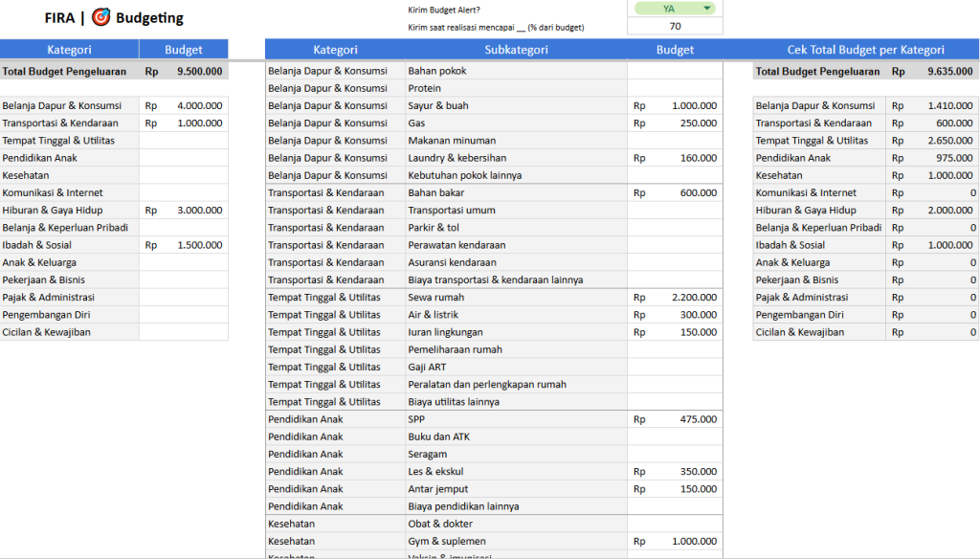Click Biaya pendidikan lainnya subcategory

tap(516, 506)
